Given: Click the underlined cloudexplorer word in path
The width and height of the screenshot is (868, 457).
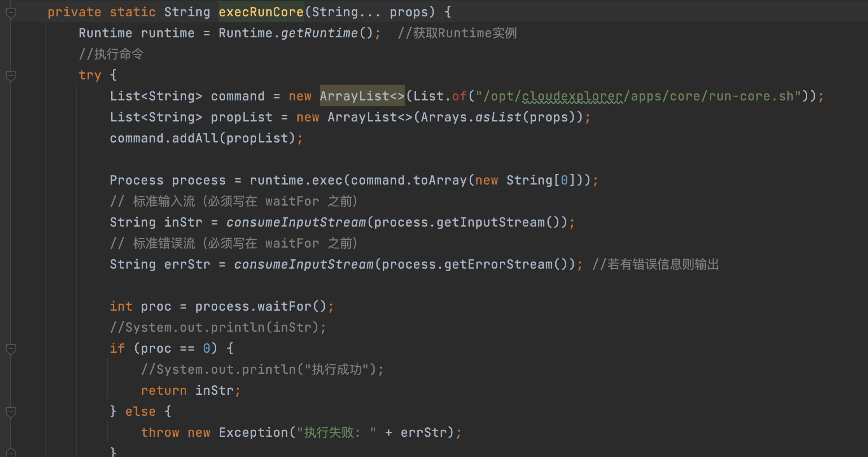Looking at the screenshot, I should point(572,96).
